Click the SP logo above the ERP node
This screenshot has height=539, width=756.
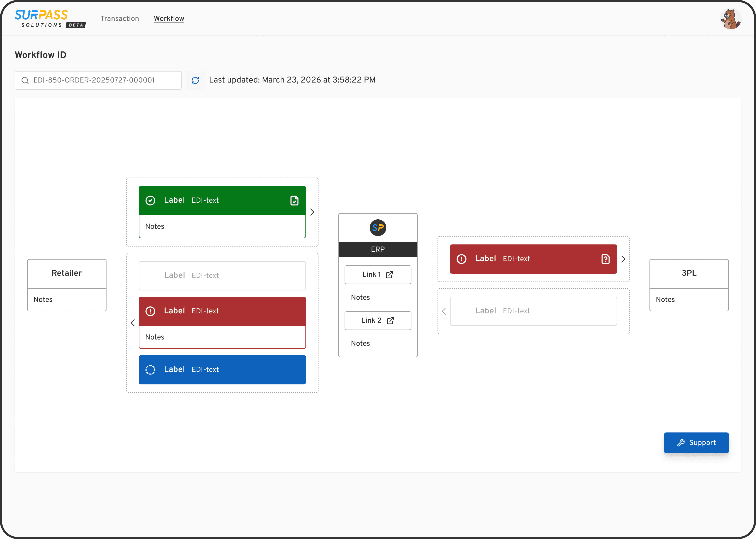378,228
